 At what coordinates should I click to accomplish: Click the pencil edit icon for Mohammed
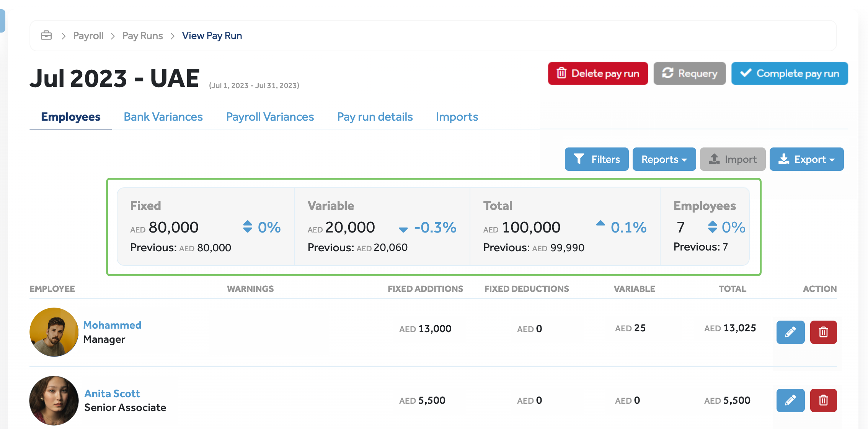click(790, 332)
